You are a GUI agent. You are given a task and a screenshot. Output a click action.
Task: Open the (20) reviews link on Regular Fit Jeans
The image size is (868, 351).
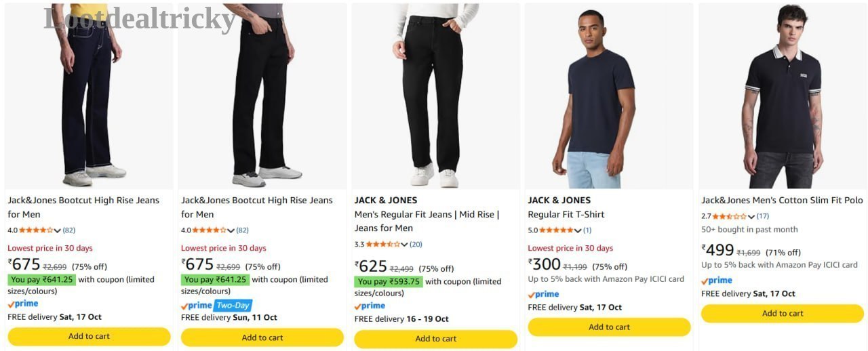(x=416, y=245)
